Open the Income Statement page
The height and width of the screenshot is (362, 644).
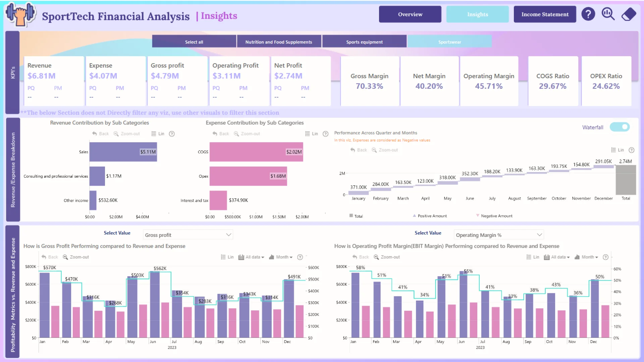[x=545, y=14]
